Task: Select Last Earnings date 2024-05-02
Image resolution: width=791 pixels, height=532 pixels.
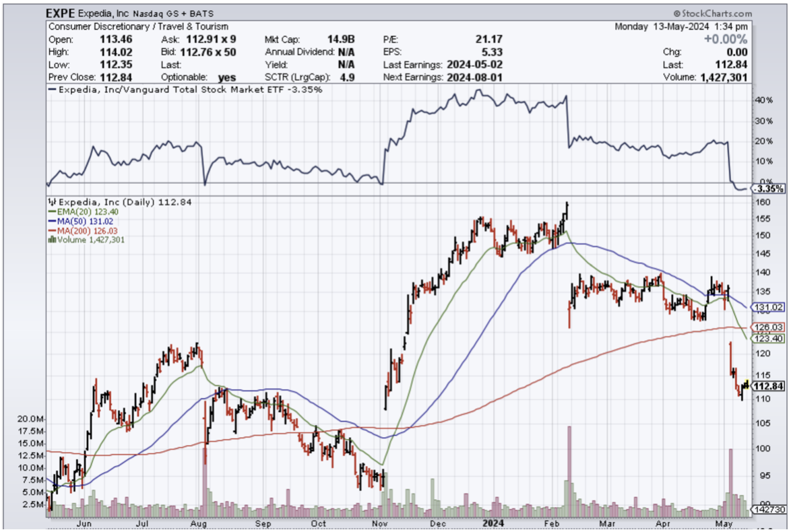Action: click(x=474, y=65)
